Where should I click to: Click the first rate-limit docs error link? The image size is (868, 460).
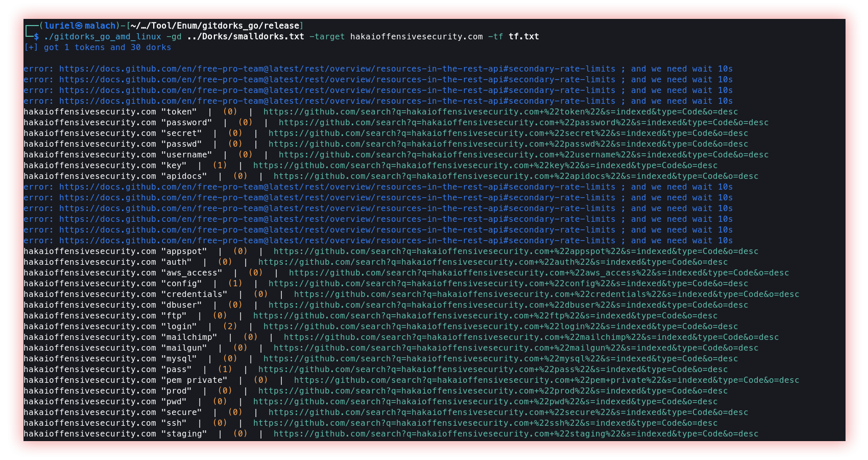point(337,69)
